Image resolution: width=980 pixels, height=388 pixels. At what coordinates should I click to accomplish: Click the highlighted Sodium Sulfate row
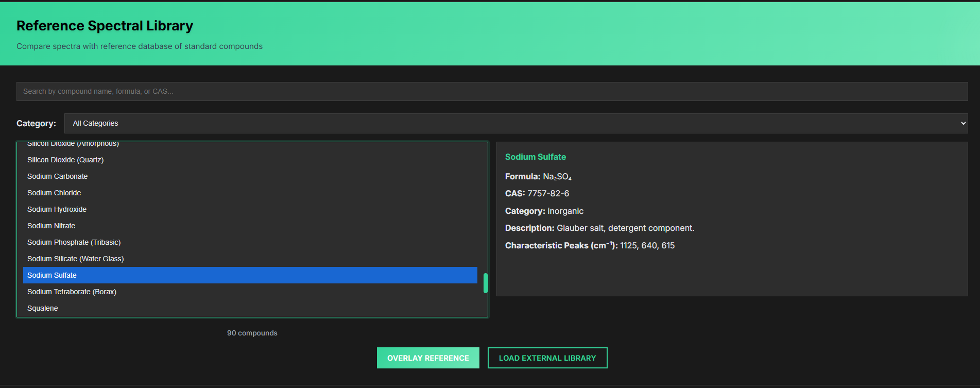click(250, 275)
